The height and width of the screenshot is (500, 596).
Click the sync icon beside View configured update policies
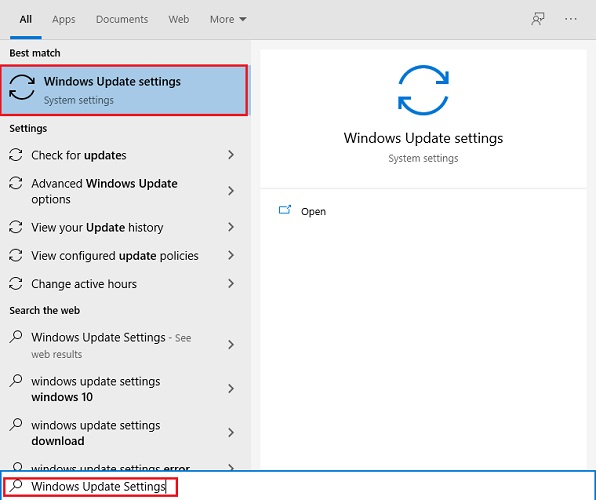tap(16, 255)
